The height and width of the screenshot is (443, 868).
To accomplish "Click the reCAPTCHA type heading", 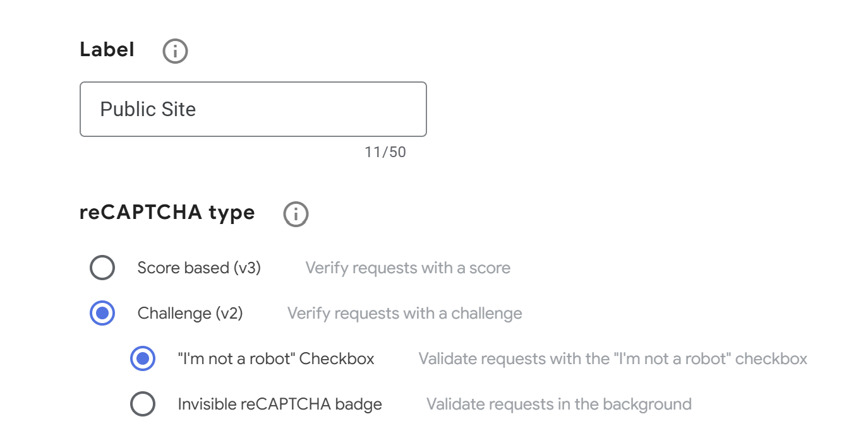I will coord(167,213).
